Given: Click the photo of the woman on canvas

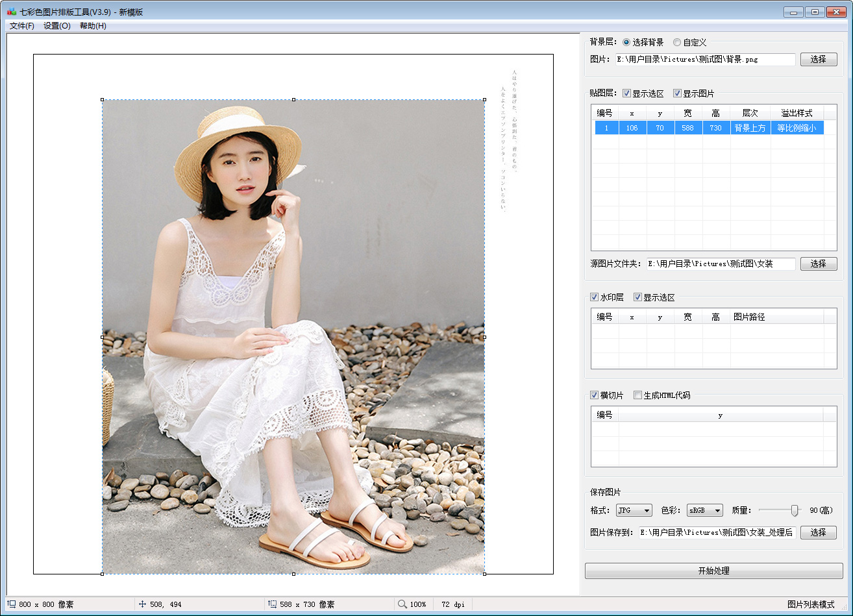Looking at the screenshot, I should click(x=293, y=337).
